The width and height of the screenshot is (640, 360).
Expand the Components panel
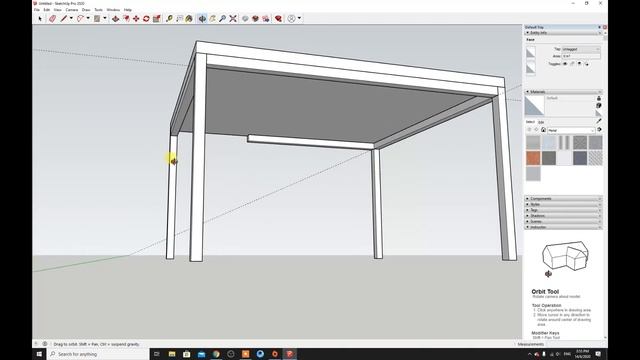(563, 199)
